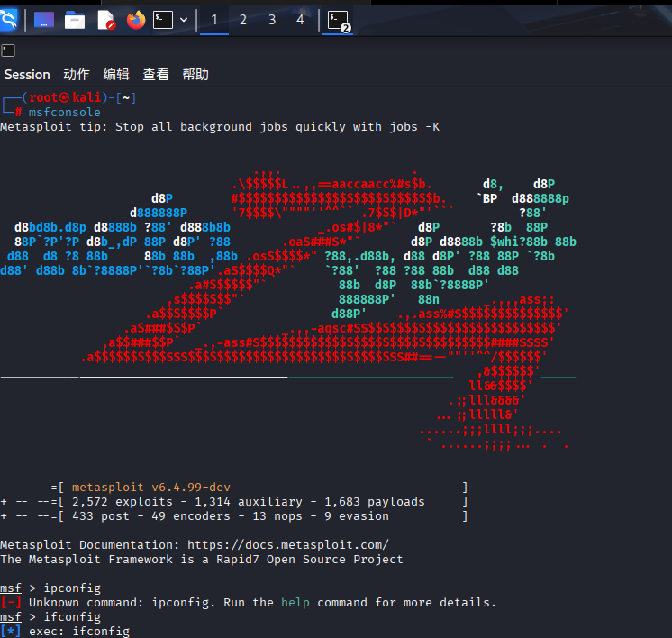This screenshot has width=672, height=638.
Task: Launch the text editor panel icon
Action: click(106, 20)
